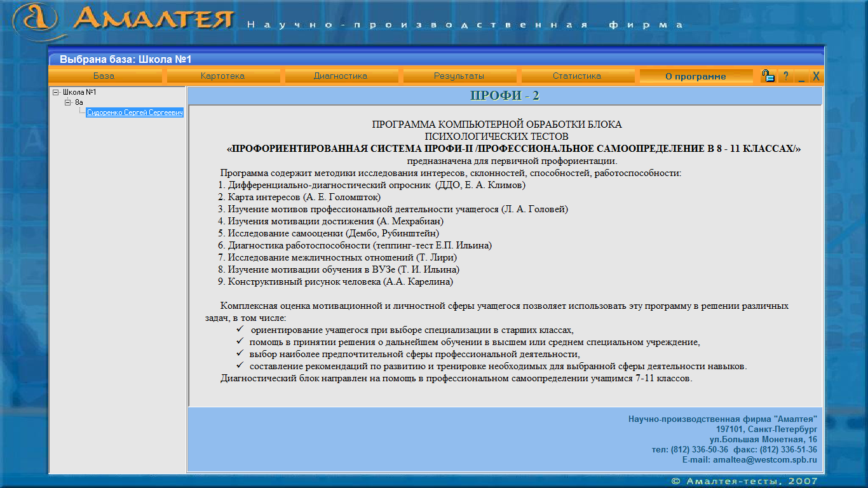This screenshot has width=868, height=488.
Task: Open help with the question mark icon
Action: pos(786,76)
